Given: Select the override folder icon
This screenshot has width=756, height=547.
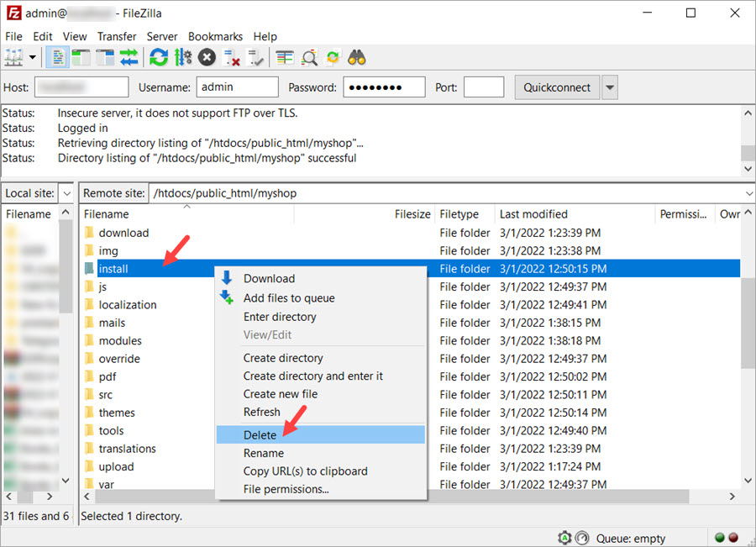Looking at the screenshot, I should [89, 359].
